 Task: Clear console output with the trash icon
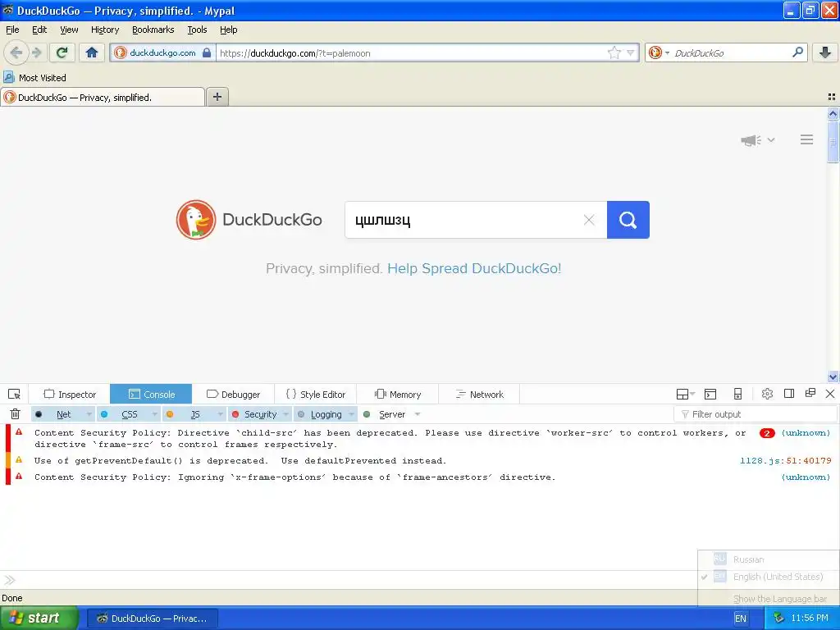[x=16, y=414]
